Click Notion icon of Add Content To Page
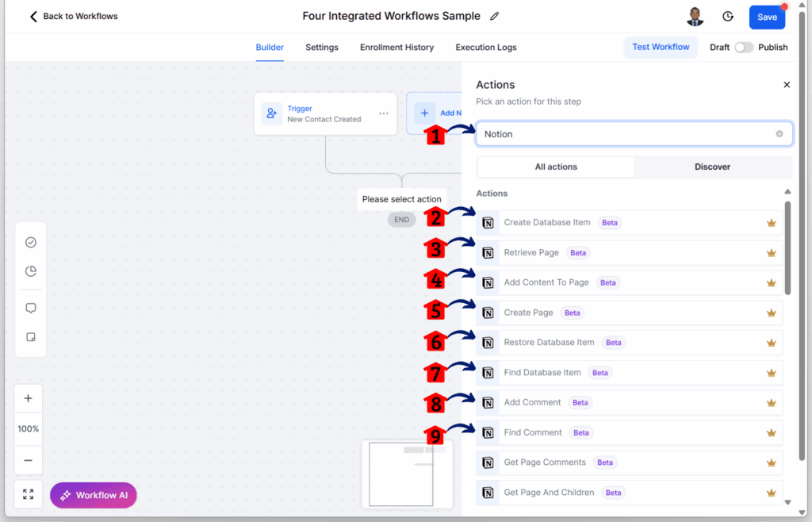 (488, 282)
